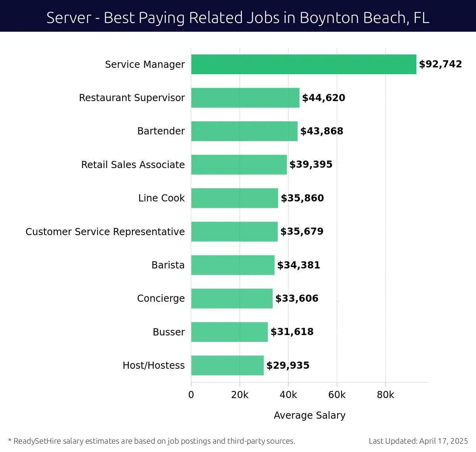Click the Host/Hostess salary bar
476x452 pixels.
click(227, 366)
